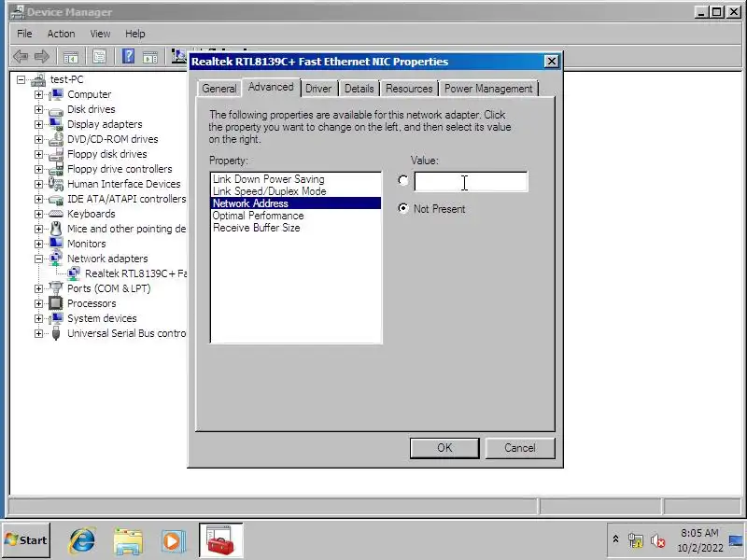This screenshot has width=747, height=560.
Task: Select the mouse icon for pointing devices
Action: coord(56,229)
